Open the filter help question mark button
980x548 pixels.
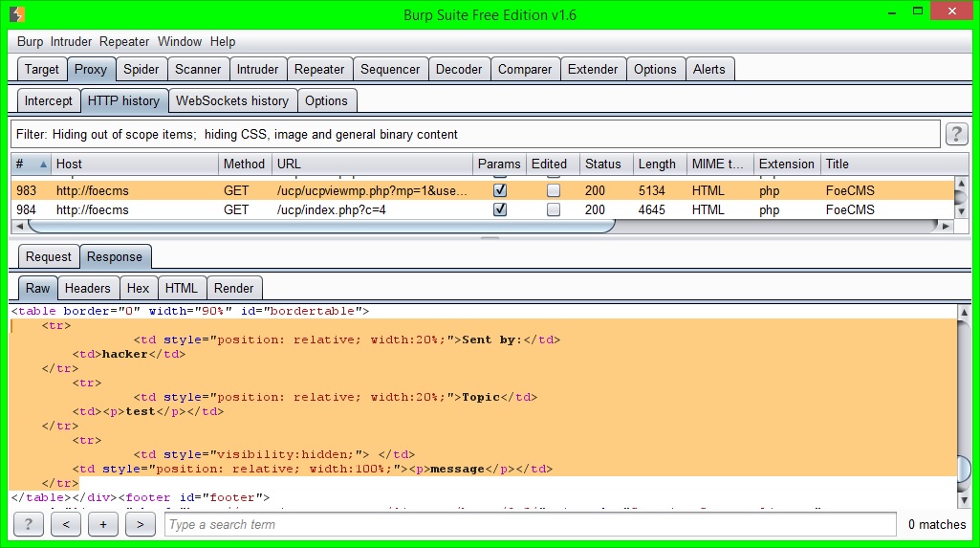coord(956,134)
